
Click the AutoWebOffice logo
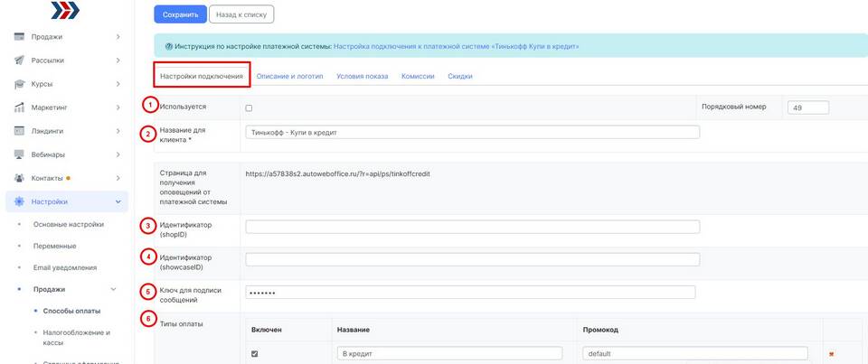(65, 10)
